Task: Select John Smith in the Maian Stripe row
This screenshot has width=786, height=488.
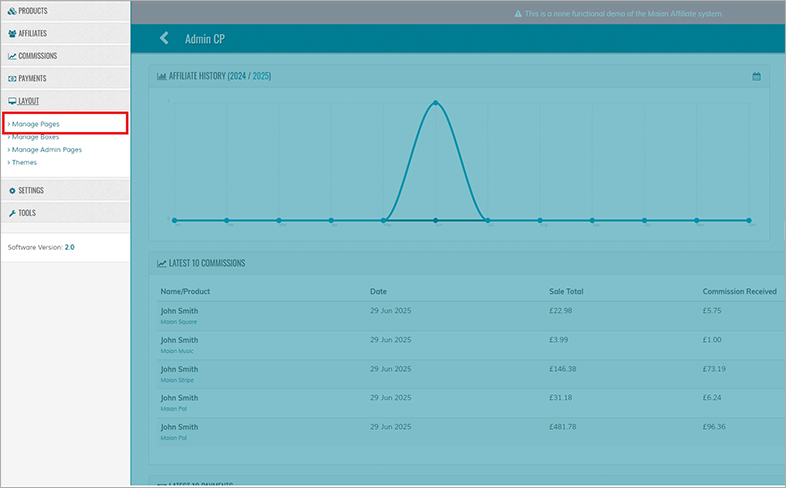Action: click(180, 369)
